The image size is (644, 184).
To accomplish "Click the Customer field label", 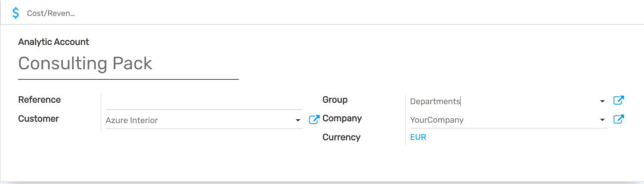I will click(x=38, y=119).
